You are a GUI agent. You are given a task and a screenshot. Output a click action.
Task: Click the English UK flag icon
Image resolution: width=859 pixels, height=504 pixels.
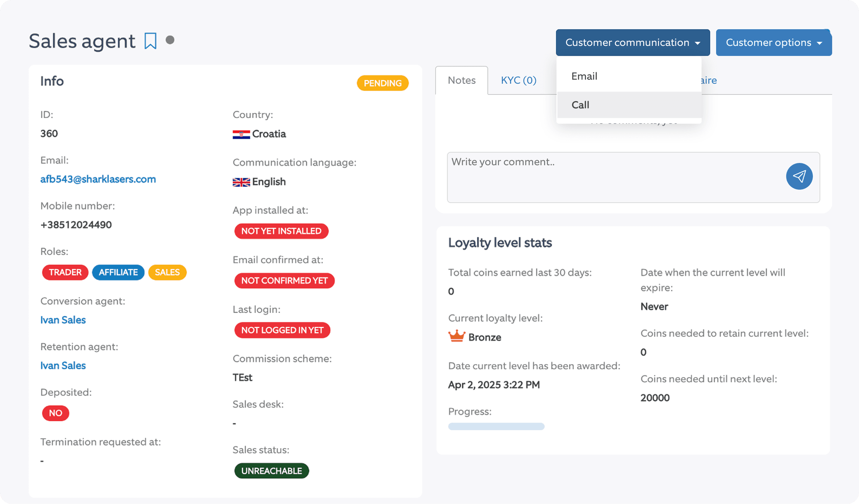241,182
